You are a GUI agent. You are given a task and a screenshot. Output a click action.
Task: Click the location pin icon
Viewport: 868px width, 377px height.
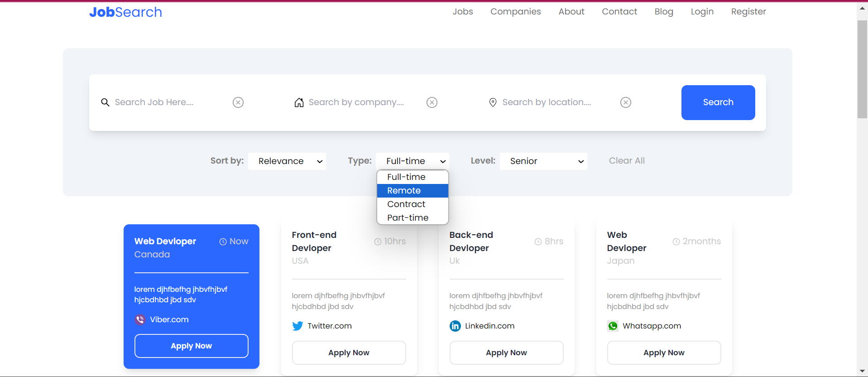pyautogui.click(x=493, y=102)
